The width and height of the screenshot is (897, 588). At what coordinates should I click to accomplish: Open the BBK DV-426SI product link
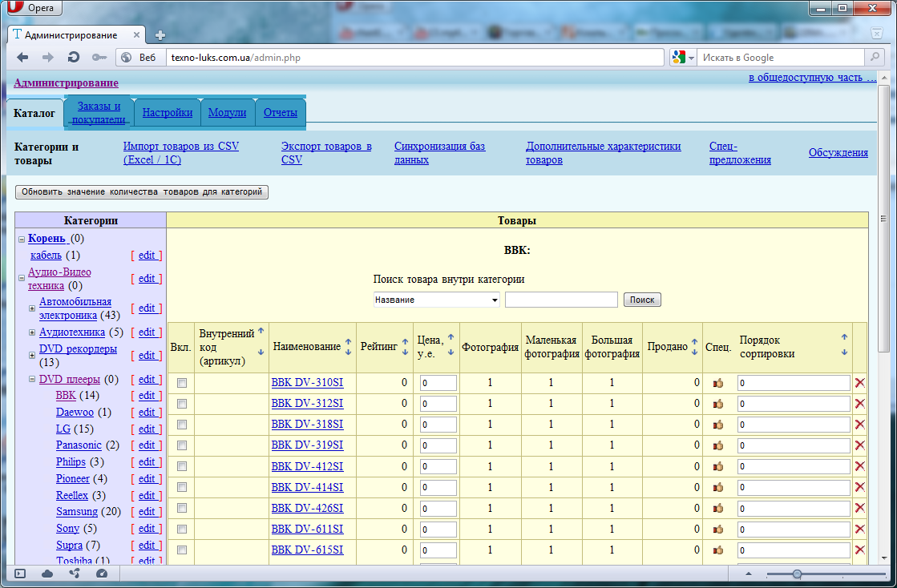click(307, 508)
